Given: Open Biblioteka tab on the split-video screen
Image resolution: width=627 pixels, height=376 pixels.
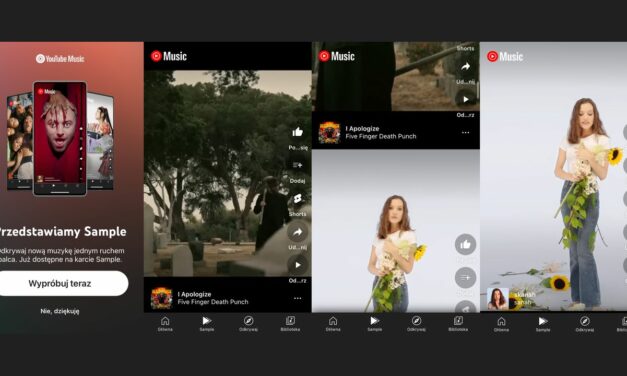Looking at the screenshot, I should pyautogui.click(x=458, y=324).
